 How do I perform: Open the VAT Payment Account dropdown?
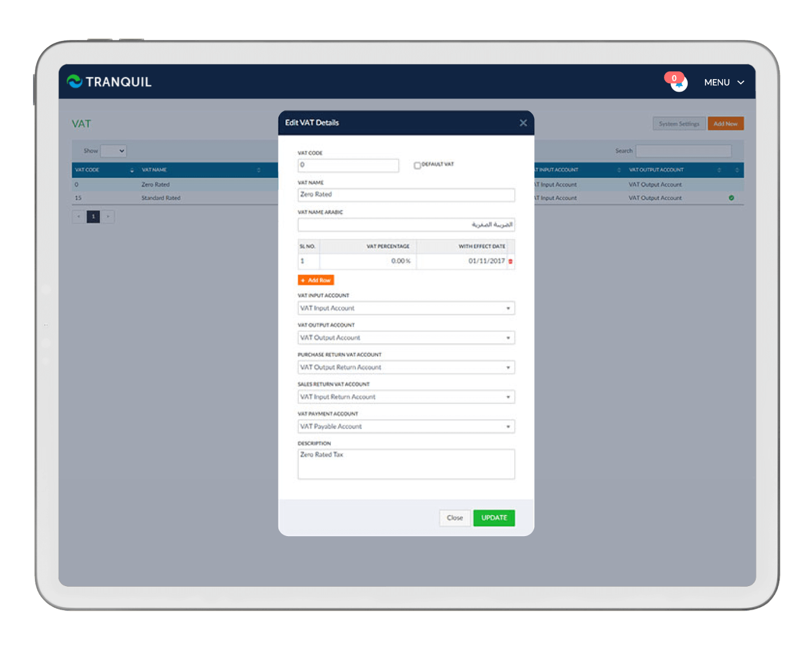coord(406,427)
